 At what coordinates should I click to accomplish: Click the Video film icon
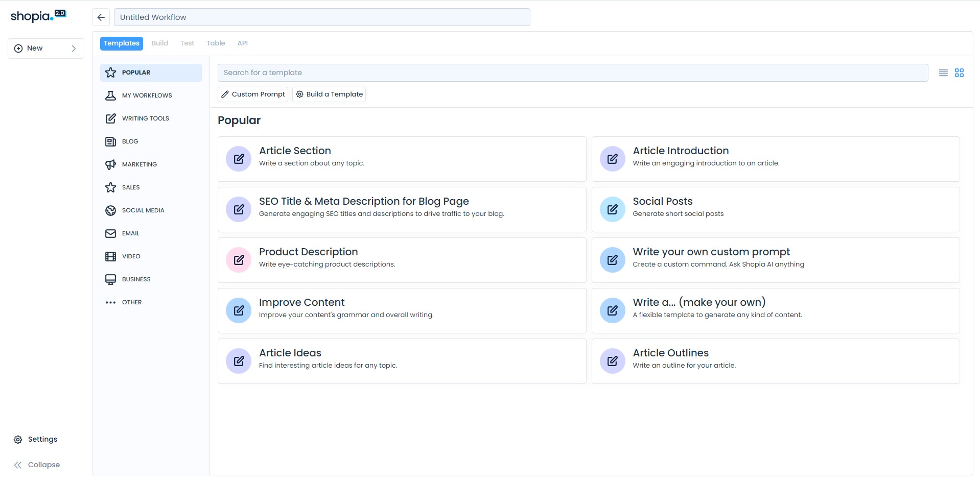click(110, 256)
